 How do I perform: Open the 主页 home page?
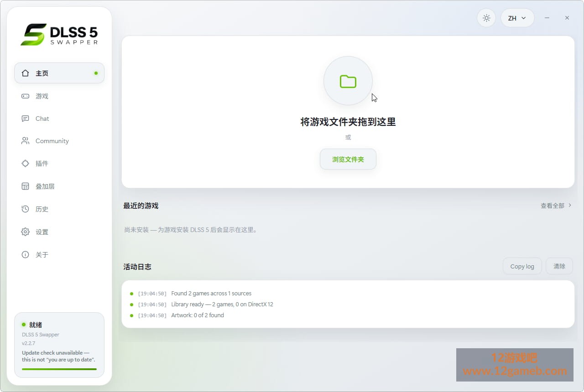[x=59, y=73]
